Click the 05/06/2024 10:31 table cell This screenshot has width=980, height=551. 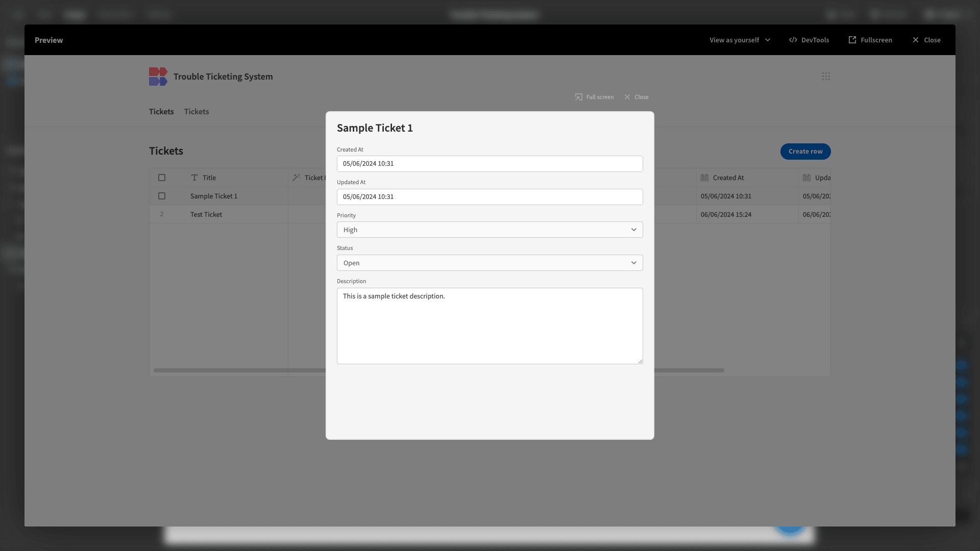[x=747, y=196]
